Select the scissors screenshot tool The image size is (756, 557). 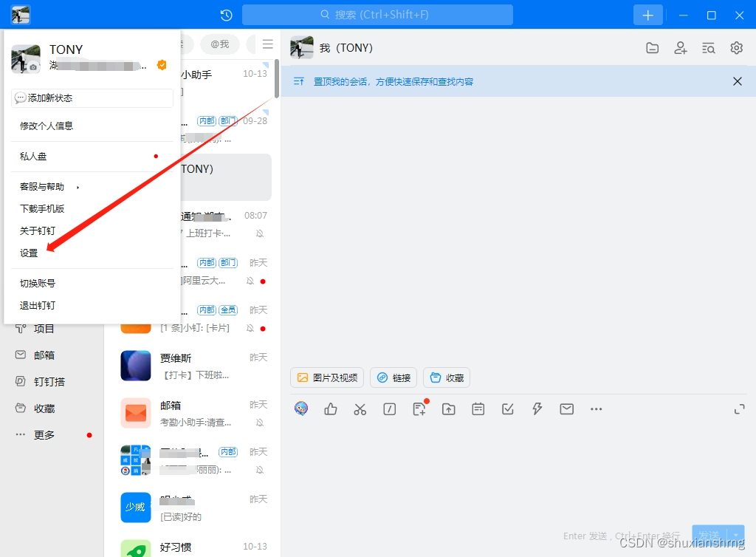(x=360, y=409)
